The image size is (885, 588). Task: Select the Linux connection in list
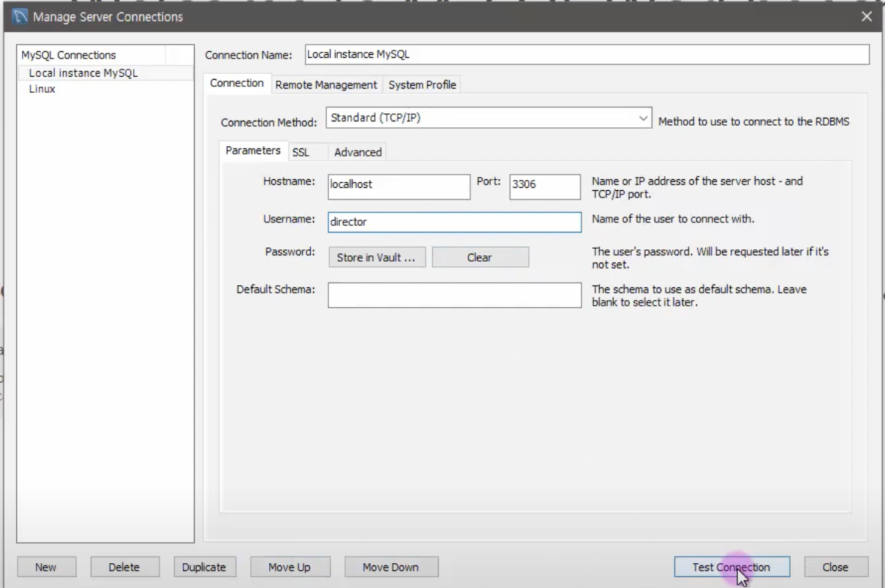point(42,89)
